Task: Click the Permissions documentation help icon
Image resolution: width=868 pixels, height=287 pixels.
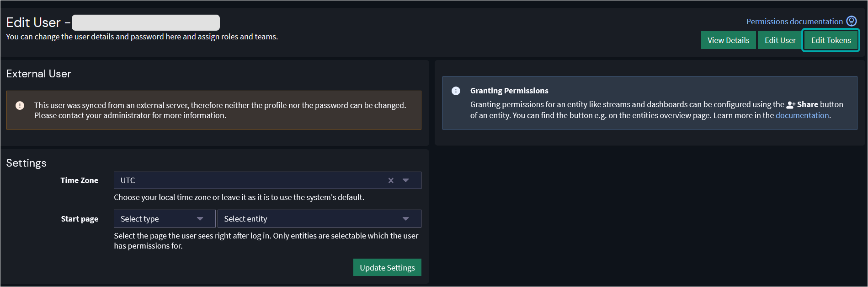Action: (x=851, y=21)
